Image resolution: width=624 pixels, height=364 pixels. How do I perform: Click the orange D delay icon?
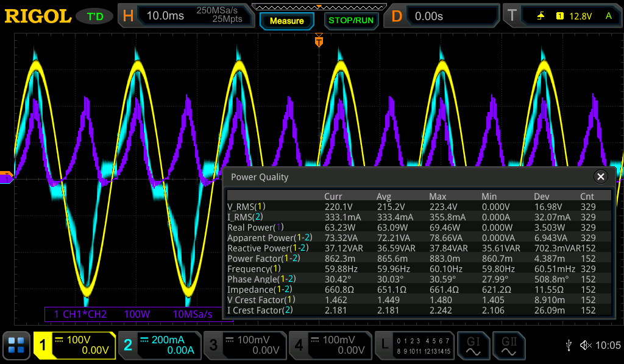tap(397, 16)
